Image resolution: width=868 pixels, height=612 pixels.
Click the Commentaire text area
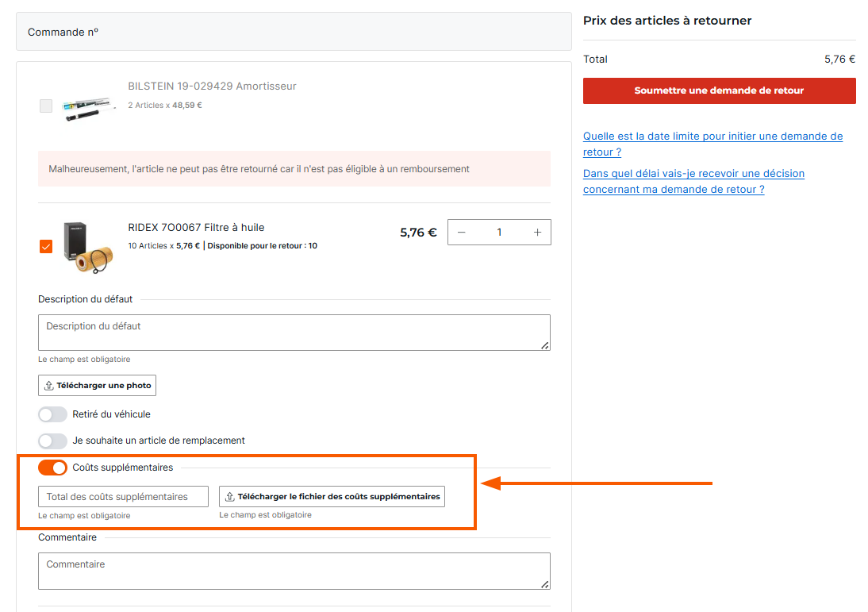pos(294,571)
